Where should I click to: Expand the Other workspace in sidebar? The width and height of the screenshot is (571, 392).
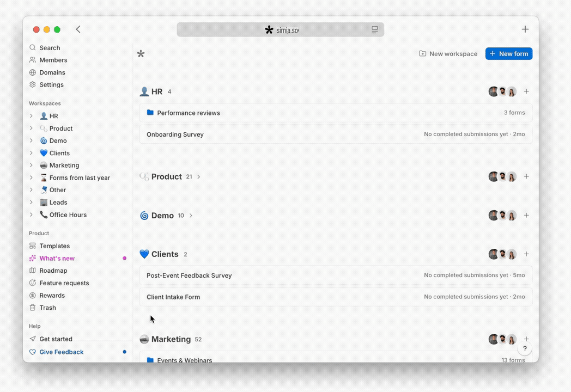pyautogui.click(x=31, y=190)
